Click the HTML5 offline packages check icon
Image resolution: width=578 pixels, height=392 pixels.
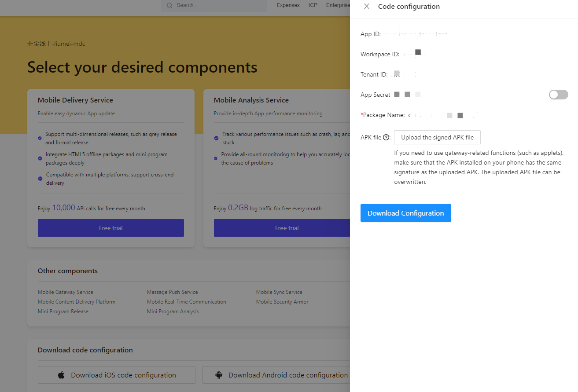click(40, 158)
